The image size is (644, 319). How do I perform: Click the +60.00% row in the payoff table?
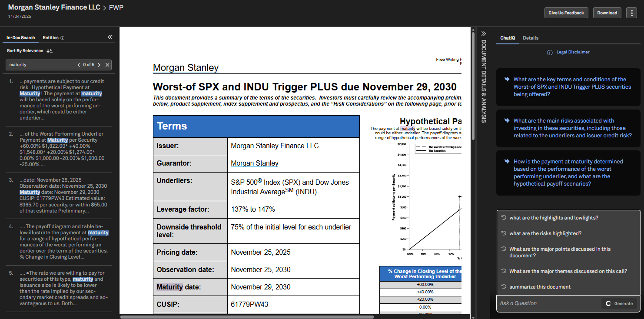420,285
